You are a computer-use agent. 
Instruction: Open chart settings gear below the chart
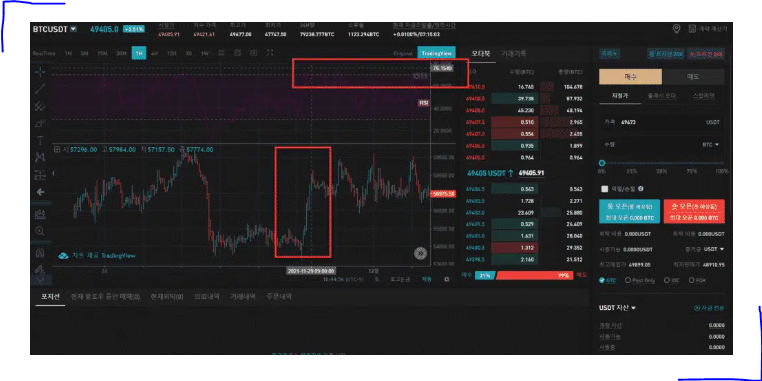pos(447,279)
